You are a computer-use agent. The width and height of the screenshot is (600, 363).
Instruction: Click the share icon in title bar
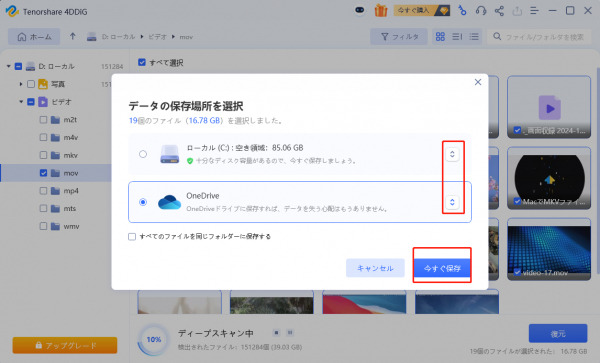(499, 11)
